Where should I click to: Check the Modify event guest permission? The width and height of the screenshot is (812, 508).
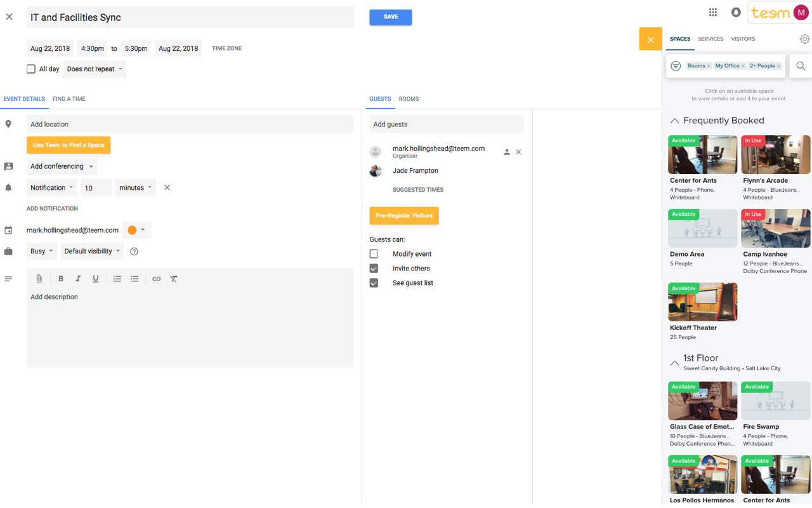(374, 254)
